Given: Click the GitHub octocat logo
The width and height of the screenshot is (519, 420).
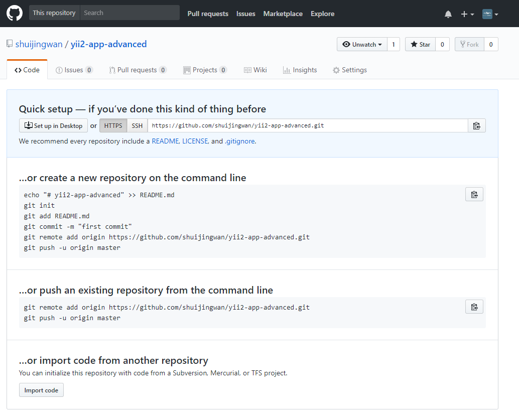Looking at the screenshot, I should click(x=14, y=14).
